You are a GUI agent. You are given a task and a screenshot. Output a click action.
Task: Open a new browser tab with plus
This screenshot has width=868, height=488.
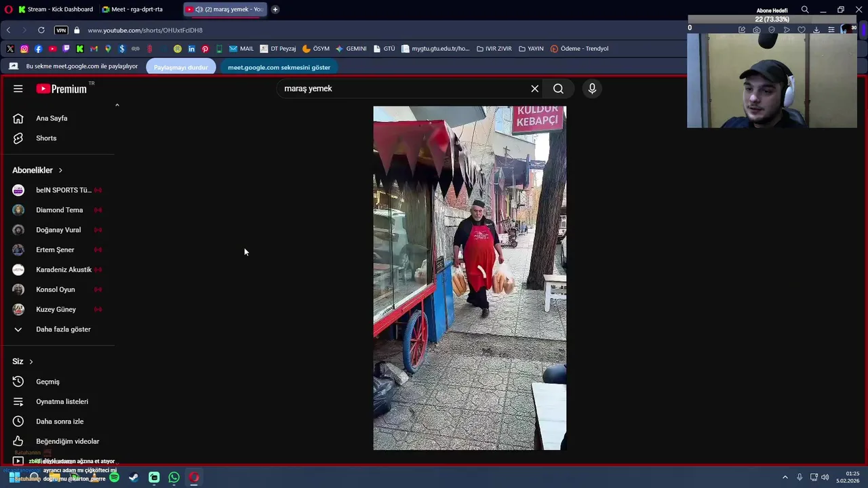275,9
